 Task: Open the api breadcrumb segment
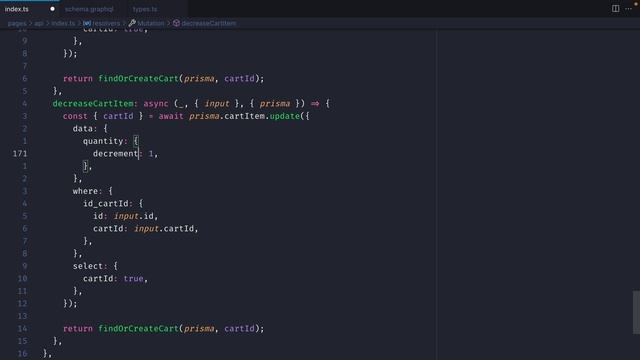point(39,23)
